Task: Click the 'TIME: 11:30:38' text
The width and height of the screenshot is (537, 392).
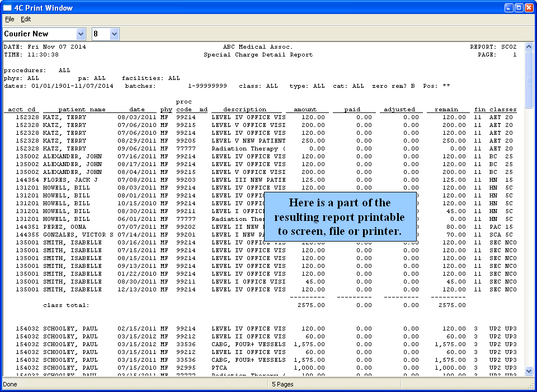Action: (x=31, y=55)
